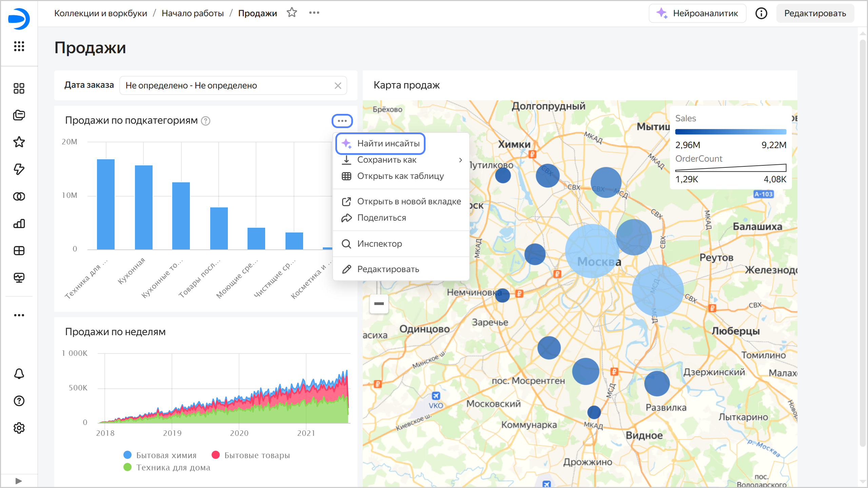Clear the Дата заказа filter field

tap(338, 86)
